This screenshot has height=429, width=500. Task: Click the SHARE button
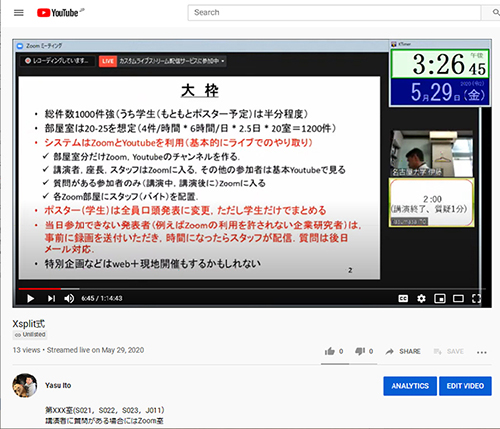tap(403, 351)
